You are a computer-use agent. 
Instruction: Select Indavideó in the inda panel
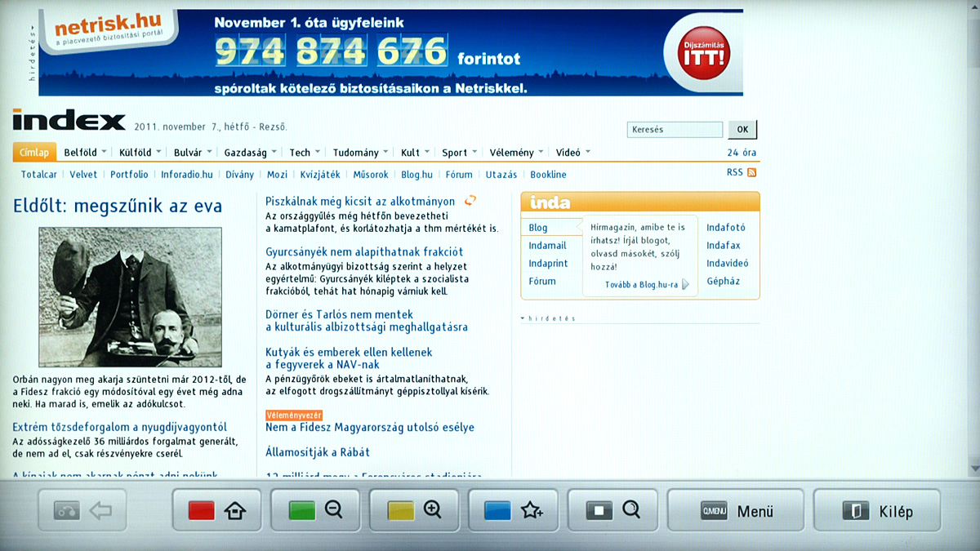coord(728,264)
